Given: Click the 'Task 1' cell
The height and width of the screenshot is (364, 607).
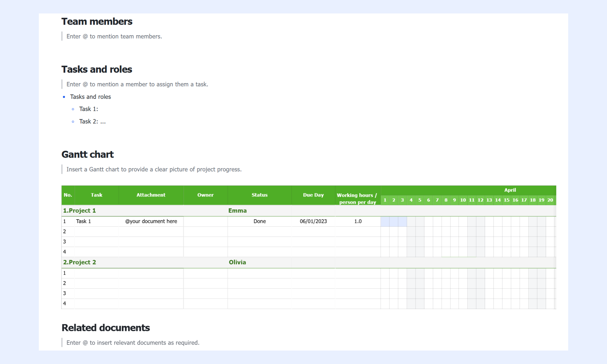Looking at the screenshot, I should point(97,221).
